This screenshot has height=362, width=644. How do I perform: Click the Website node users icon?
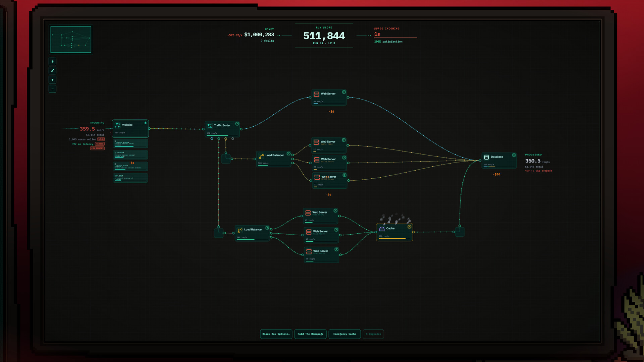coord(118,125)
